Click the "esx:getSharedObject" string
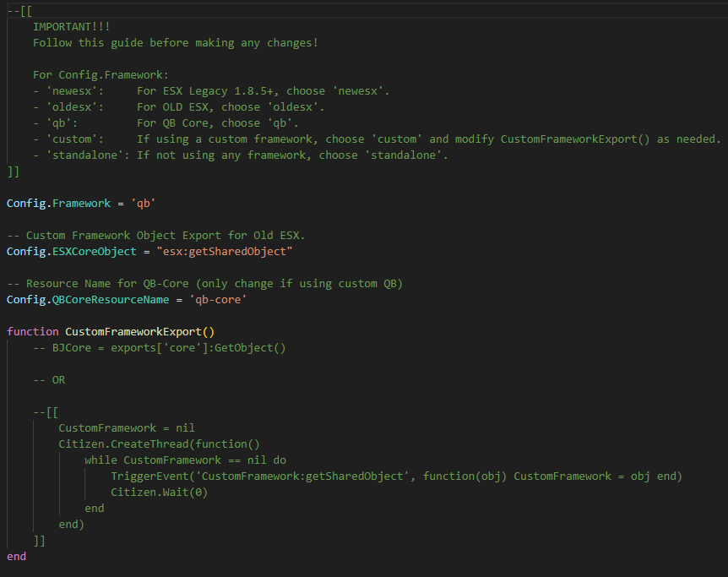The image size is (728, 577). click(225, 252)
